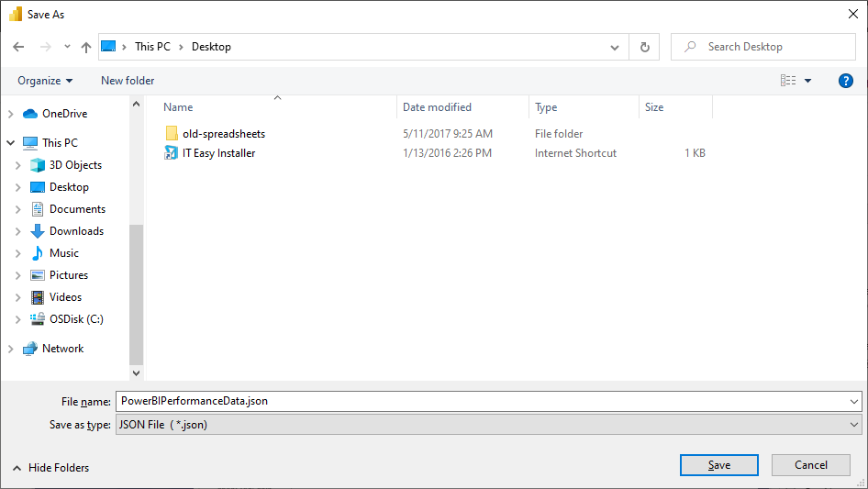Click the Videos film icon in sidebar

(x=37, y=297)
